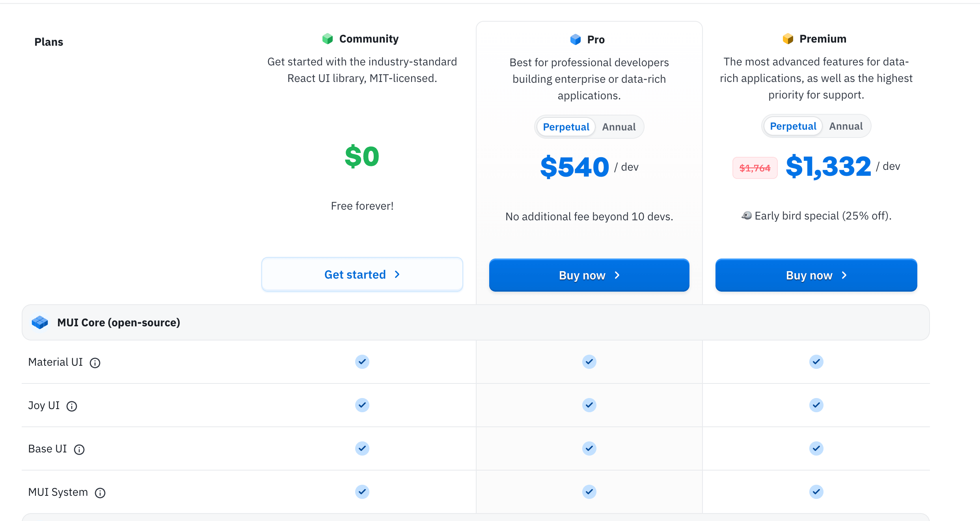Click the MUI Core (open-source) section header
The height and width of the screenshot is (521, 980).
tap(119, 322)
